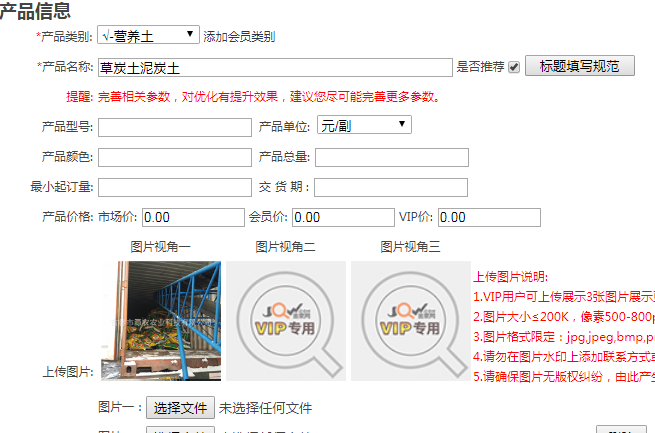This screenshot has height=433, width=655.
Task: Click the 图片视角二 label
Action: [x=285, y=247]
